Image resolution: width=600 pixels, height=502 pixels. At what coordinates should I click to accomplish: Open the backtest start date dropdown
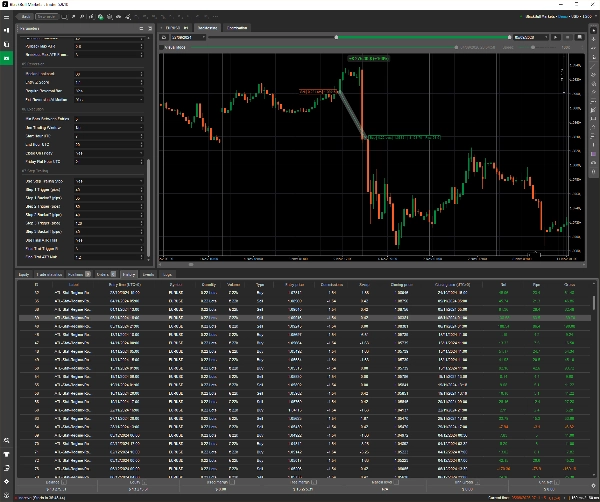click(x=188, y=37)
